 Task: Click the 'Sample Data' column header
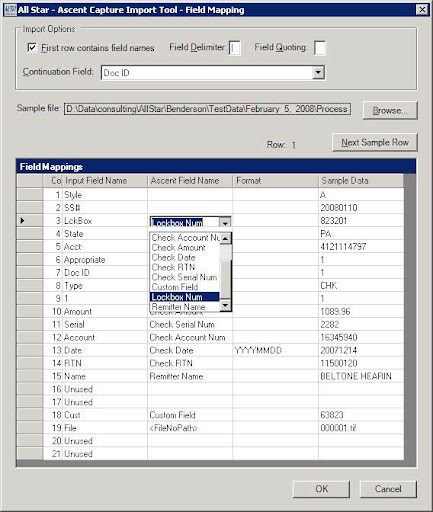pos(361,181)
